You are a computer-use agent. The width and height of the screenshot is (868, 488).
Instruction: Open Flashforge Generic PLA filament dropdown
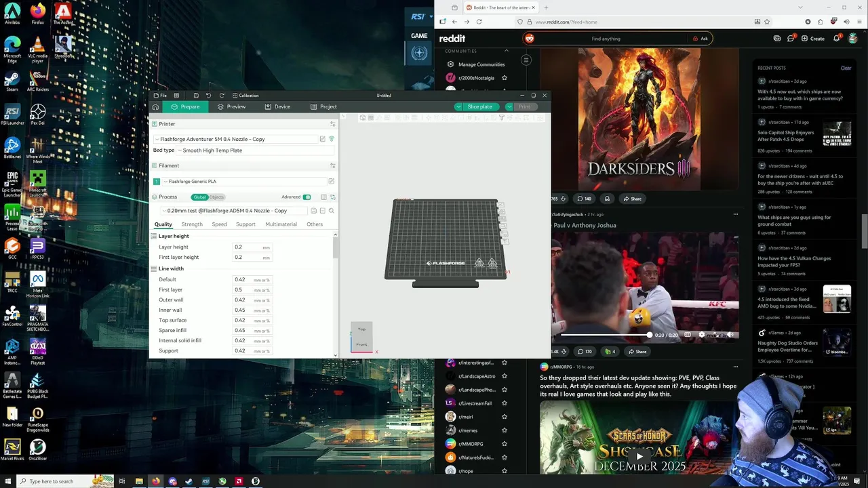coord(244,181)
